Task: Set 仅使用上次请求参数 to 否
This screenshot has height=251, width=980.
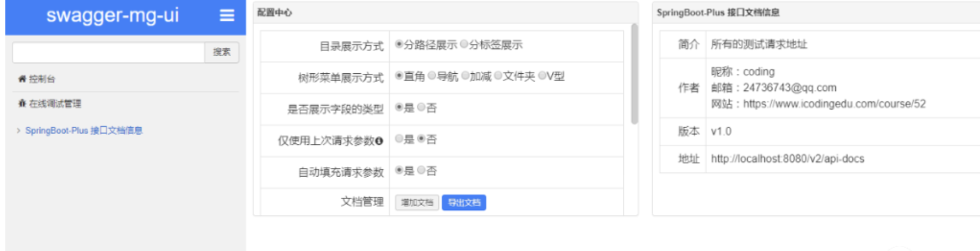Action: tap(421, 139)
